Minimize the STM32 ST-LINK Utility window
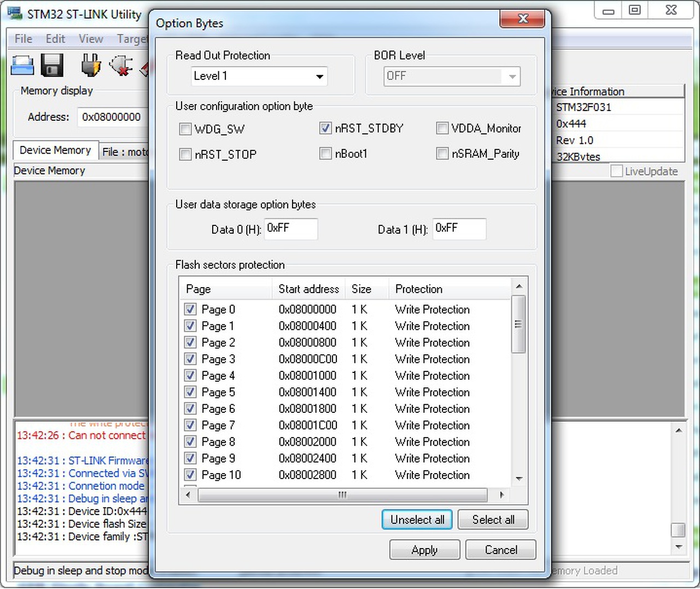This screenshot has height=589, width=700. tap(608, 10)
